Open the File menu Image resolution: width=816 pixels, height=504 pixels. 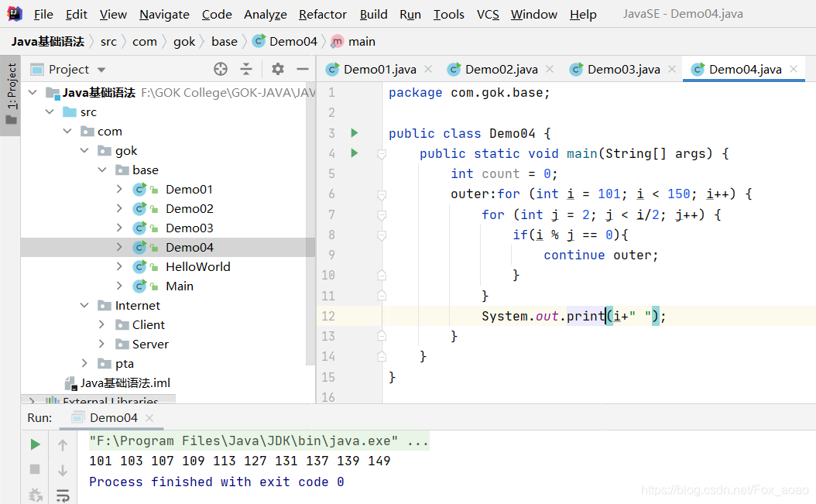43,14
